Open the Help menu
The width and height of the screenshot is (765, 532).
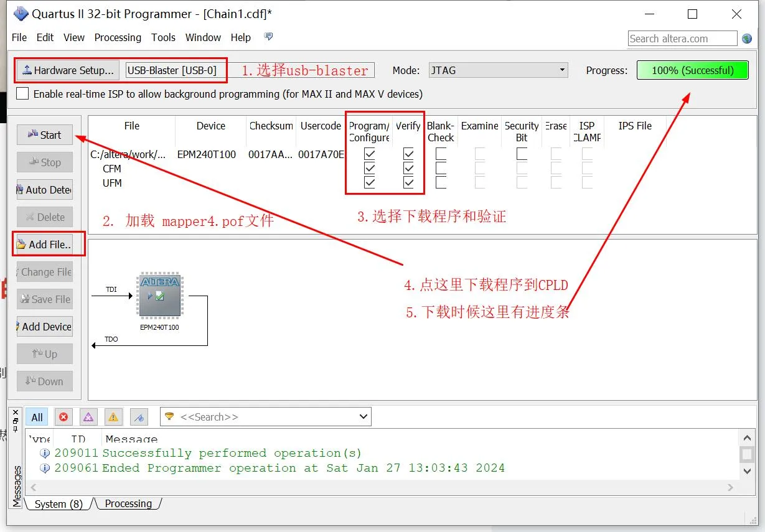click(x=240, y=37)
